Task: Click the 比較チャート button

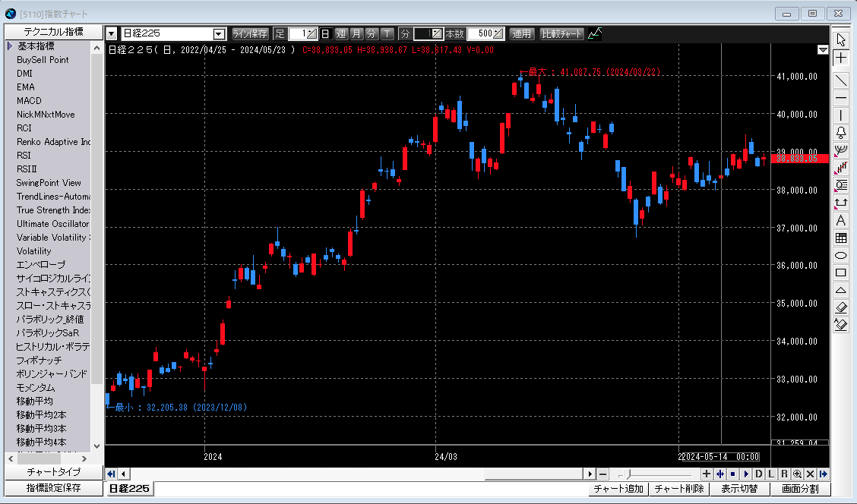Action: click(x=562, y=34)
